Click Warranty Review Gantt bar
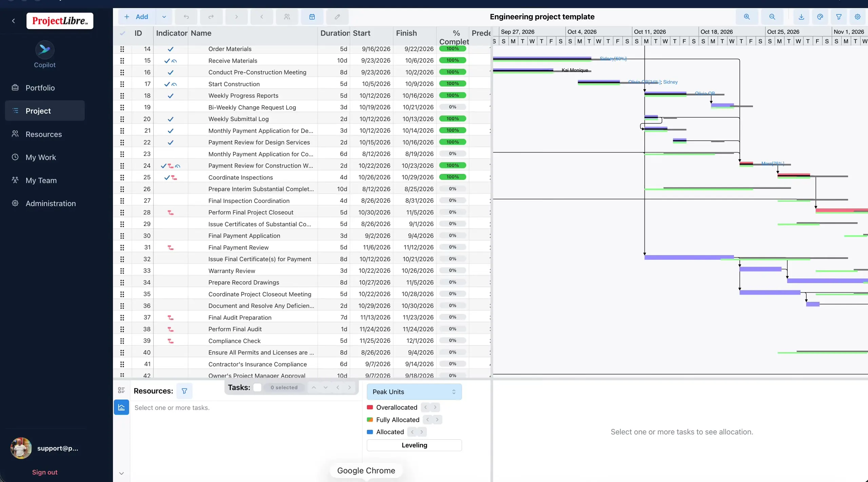This screenshot has width=868, height=482. coord(761,269)
